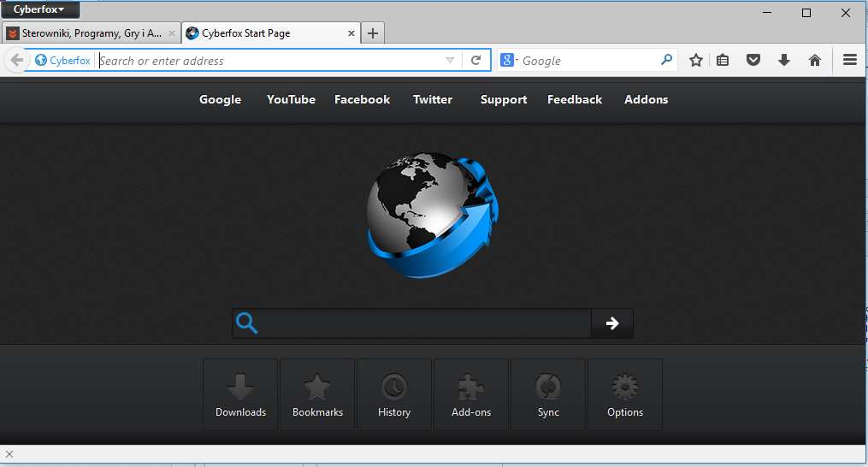Screen dimensions: 868x467
Task: Open the Google link
Action: [x=221, y=100]
